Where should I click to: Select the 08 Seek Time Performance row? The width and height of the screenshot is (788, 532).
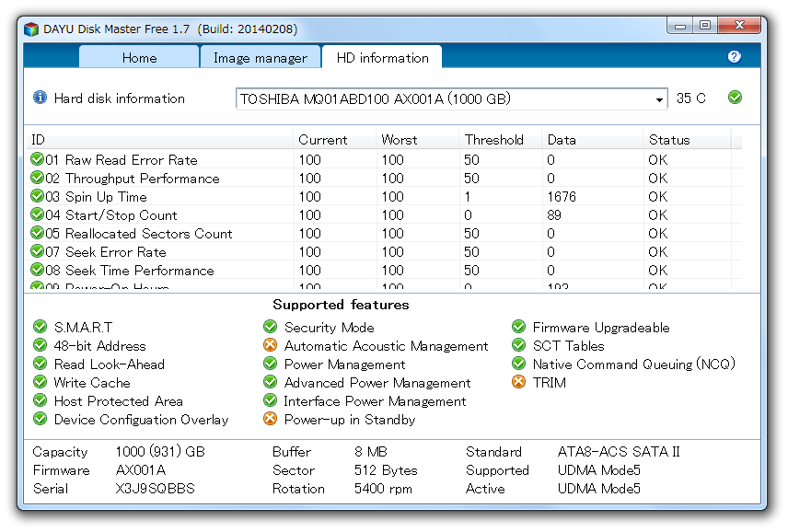[385, 271]
